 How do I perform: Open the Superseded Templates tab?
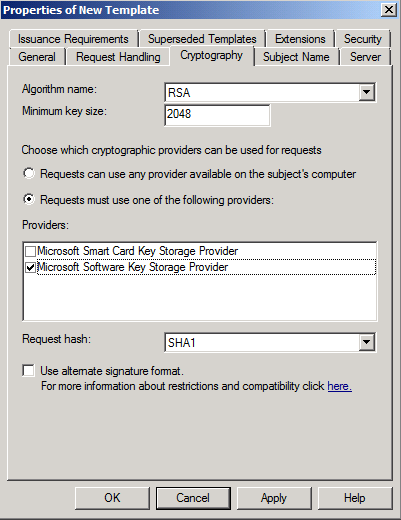pyautogui.click(x=202, y=39)
